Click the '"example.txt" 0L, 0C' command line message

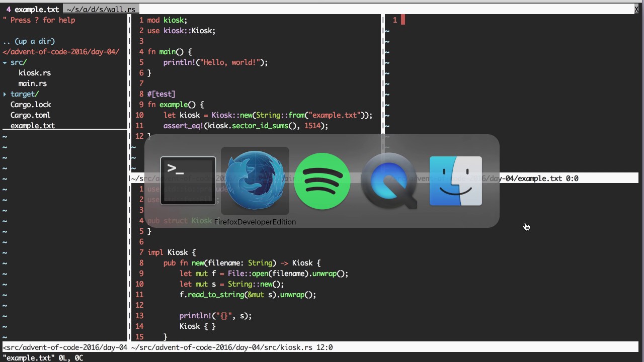tap(43, 358)
